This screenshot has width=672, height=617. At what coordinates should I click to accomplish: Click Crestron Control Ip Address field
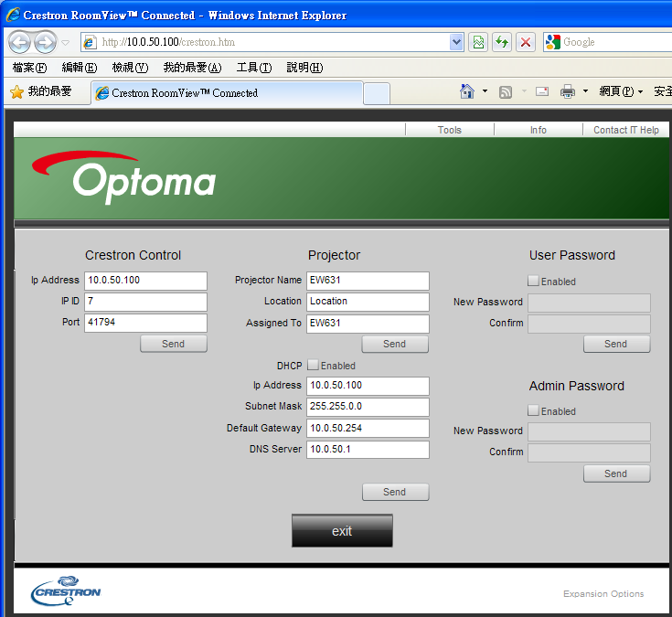pos(145,281)
